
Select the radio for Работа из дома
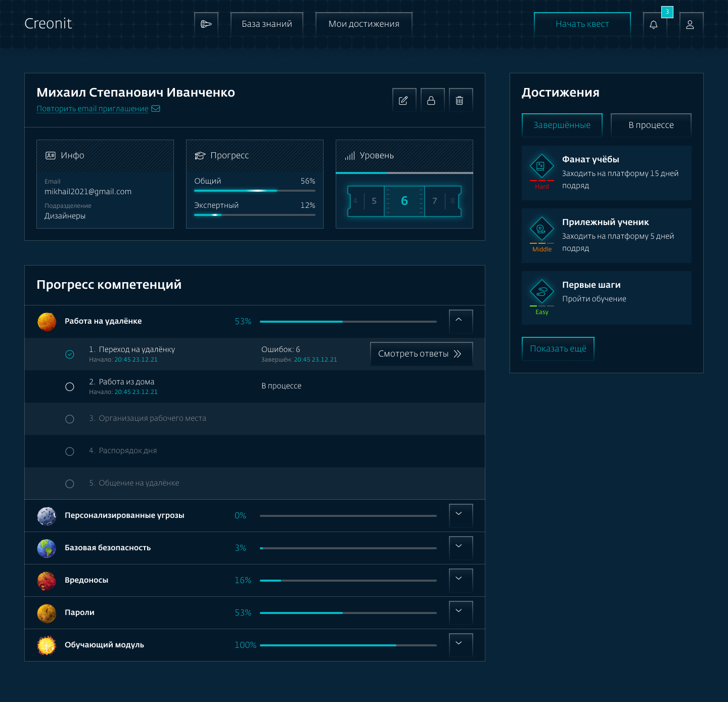(x=70, y=387)
